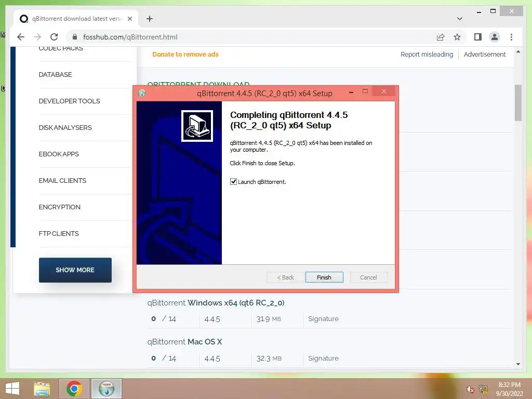Open the Windows Start button
The image size is (532, 399).
click(x=12, y=389)
